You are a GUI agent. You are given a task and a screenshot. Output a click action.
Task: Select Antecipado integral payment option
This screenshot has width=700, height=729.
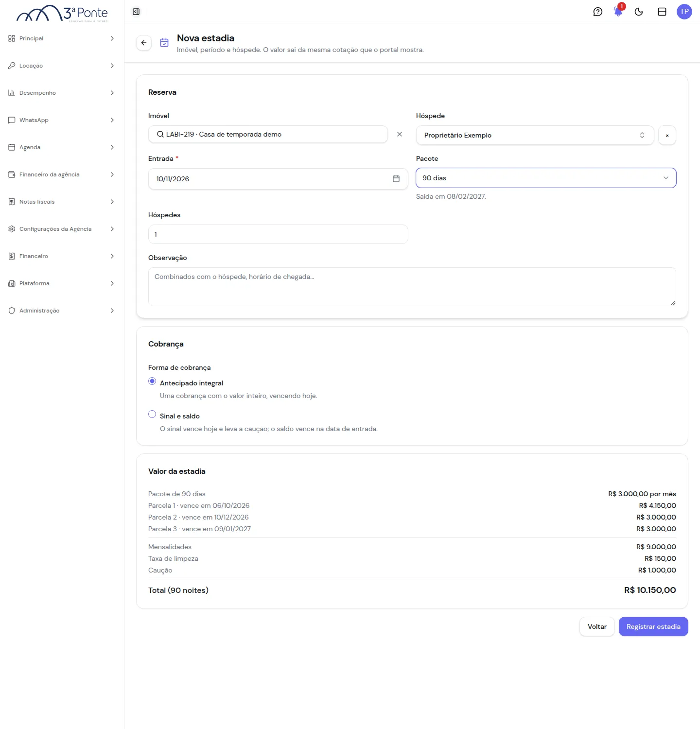point(152,382)
